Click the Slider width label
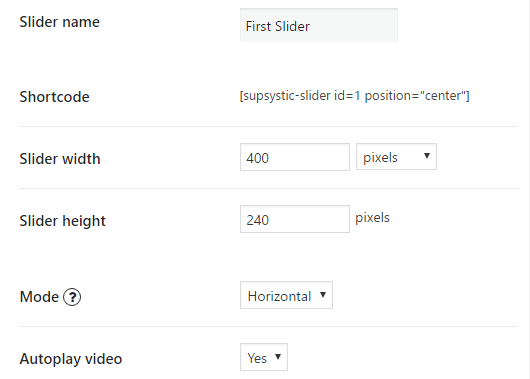Viewport: 530px width, 379px height. [x=60, y=159]
